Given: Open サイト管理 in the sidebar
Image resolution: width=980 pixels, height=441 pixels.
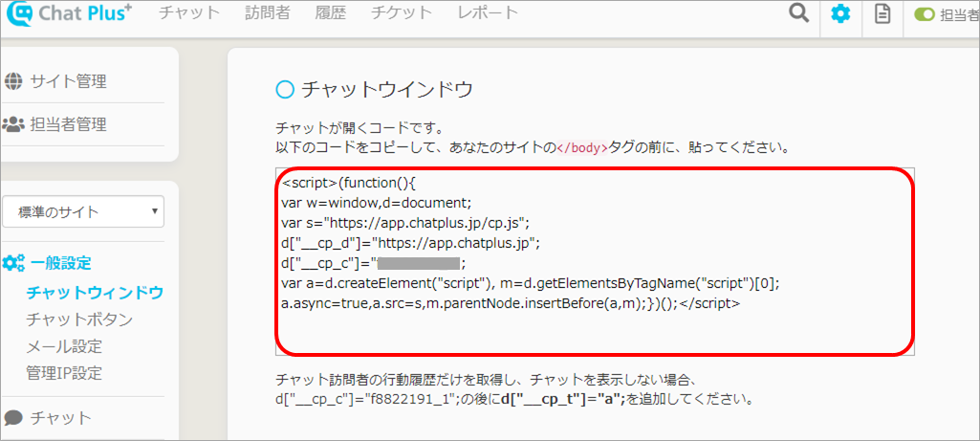Looking at the screenshot, I should (68, 81).
